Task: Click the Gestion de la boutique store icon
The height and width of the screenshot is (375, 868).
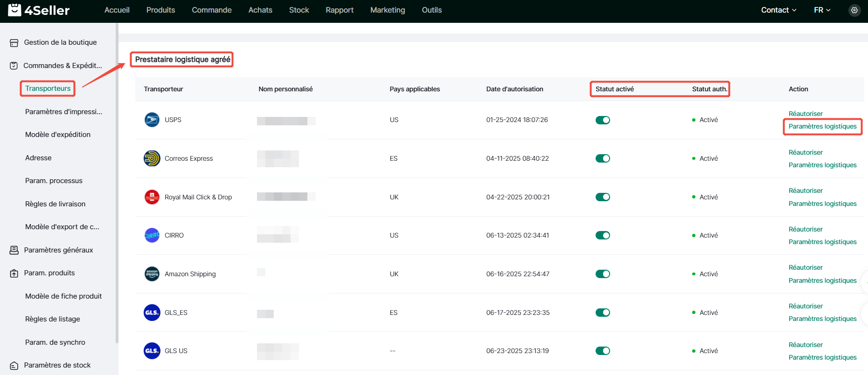Action: tap(14, 43)
